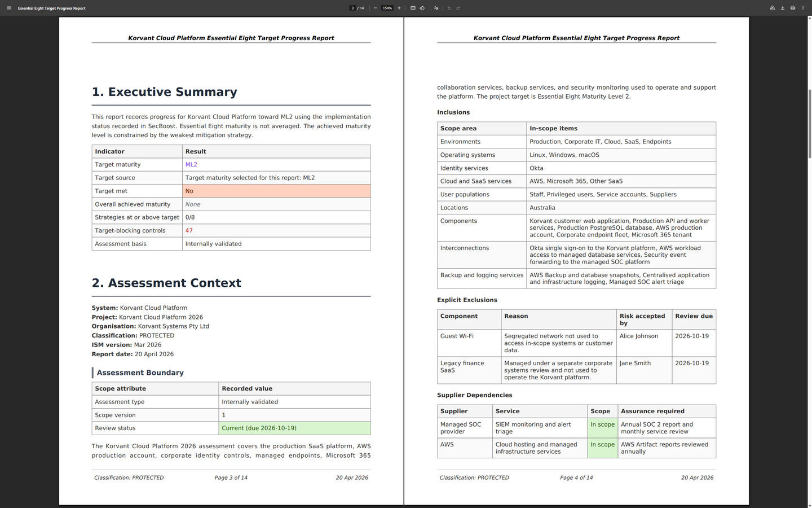Click the zoom in icon
The width and height of the screenshot is (812, 508).
tap(399, 8)
